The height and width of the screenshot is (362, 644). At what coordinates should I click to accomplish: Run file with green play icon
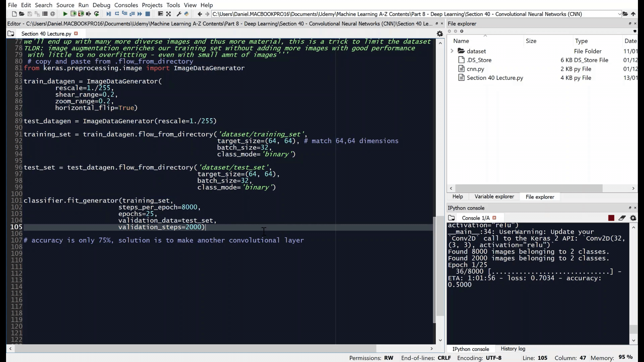(65, 14)
